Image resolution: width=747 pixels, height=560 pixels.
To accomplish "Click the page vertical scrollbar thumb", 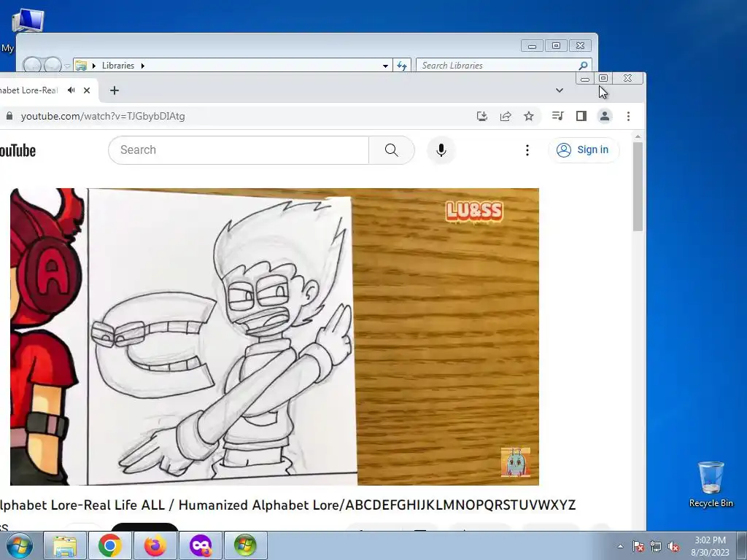I will (638, 186).
